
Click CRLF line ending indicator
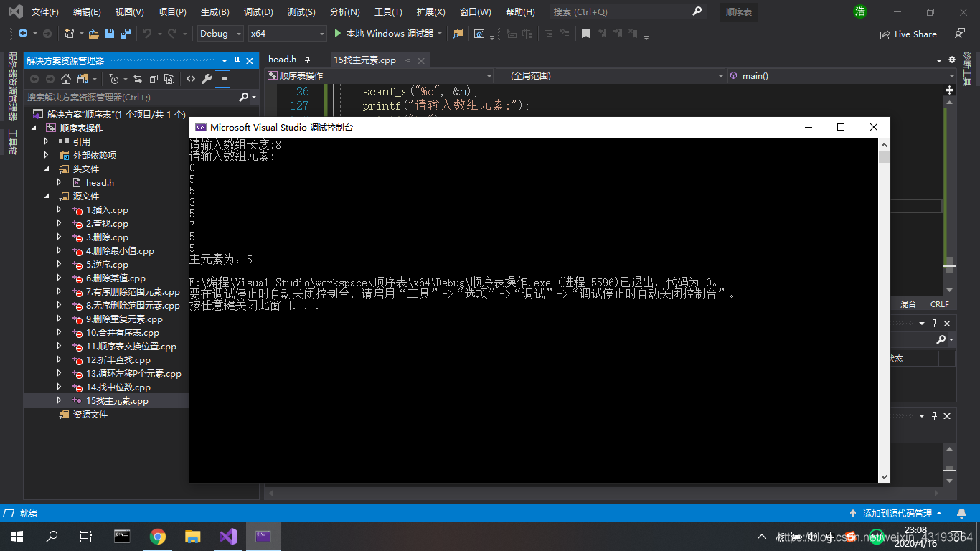939,304
